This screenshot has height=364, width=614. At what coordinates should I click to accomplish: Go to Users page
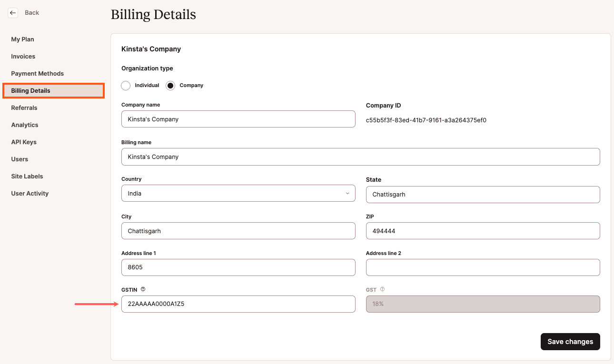[20, 159]
